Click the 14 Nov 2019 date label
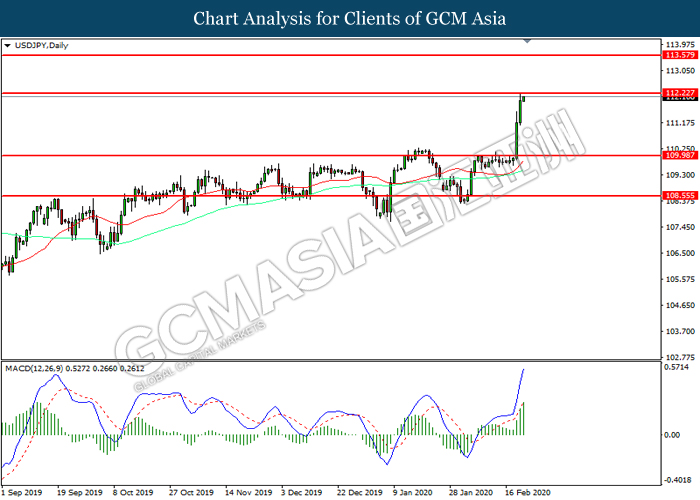 point(248,492)
